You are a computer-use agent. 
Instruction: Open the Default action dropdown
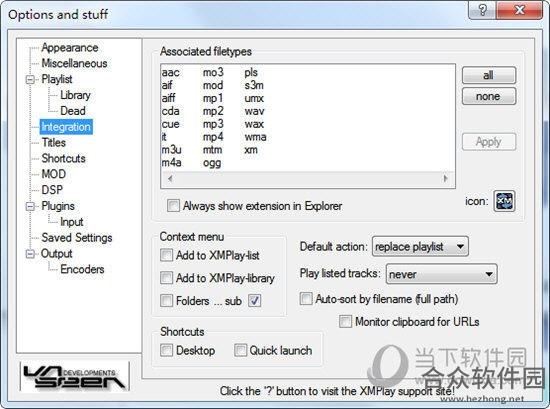[420, 247]
